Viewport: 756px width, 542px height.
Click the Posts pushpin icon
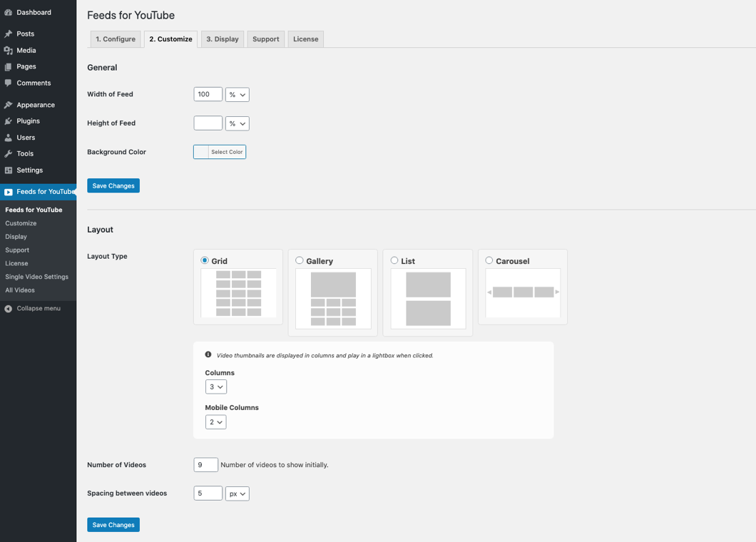9,34
